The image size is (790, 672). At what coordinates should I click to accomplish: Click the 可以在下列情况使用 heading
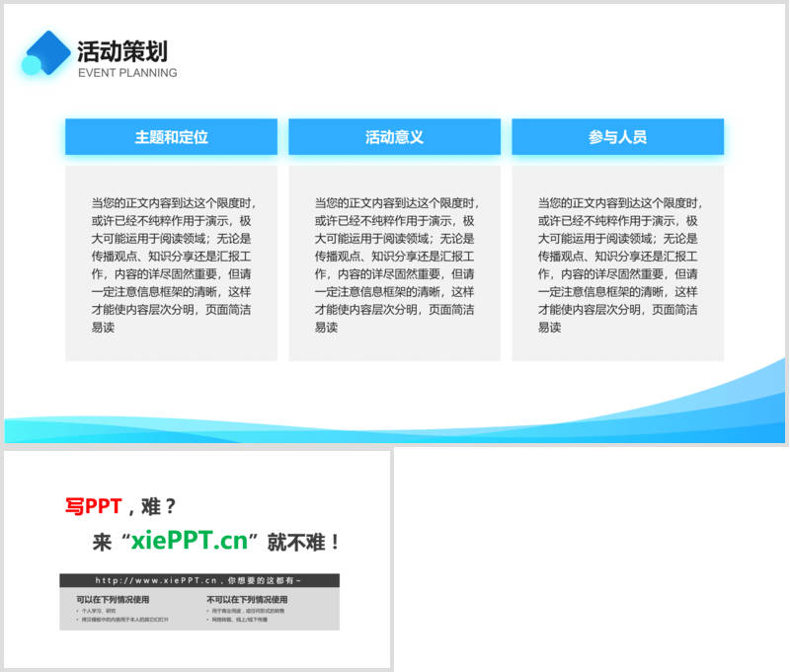pyautogui.click(x=113, y=600)
